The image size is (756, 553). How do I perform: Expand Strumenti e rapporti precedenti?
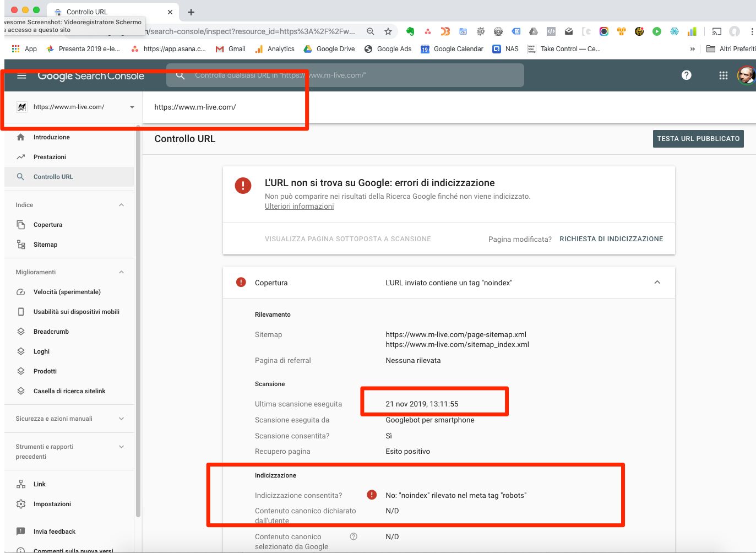(121, 447)
